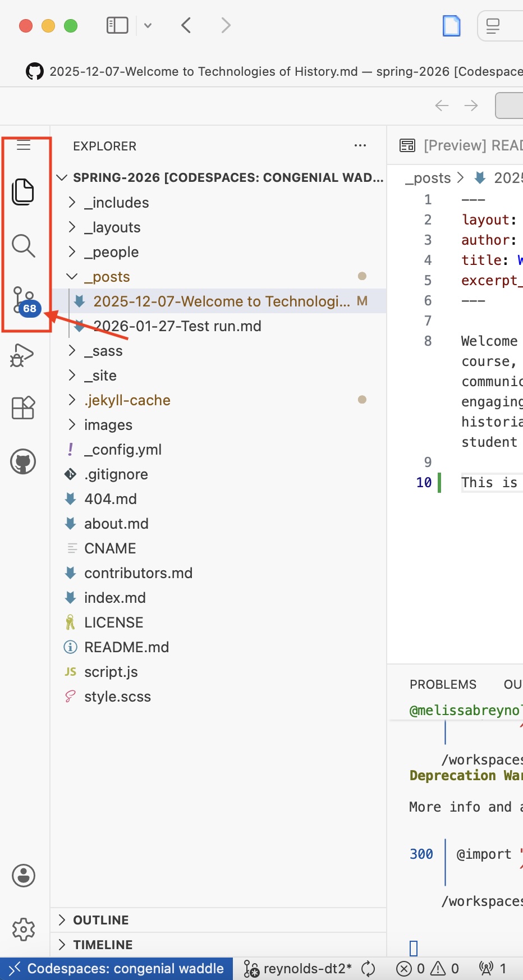Open the Search view

click(24, 246)
